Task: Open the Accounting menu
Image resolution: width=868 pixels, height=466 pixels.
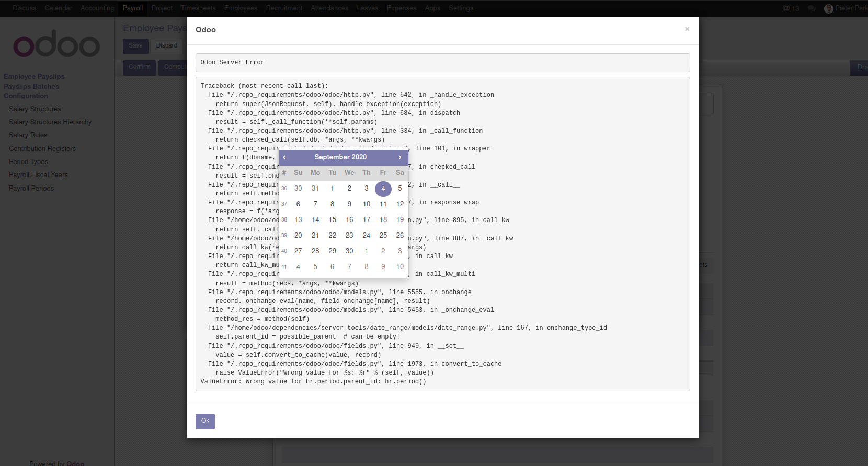Action: [97, 8]
